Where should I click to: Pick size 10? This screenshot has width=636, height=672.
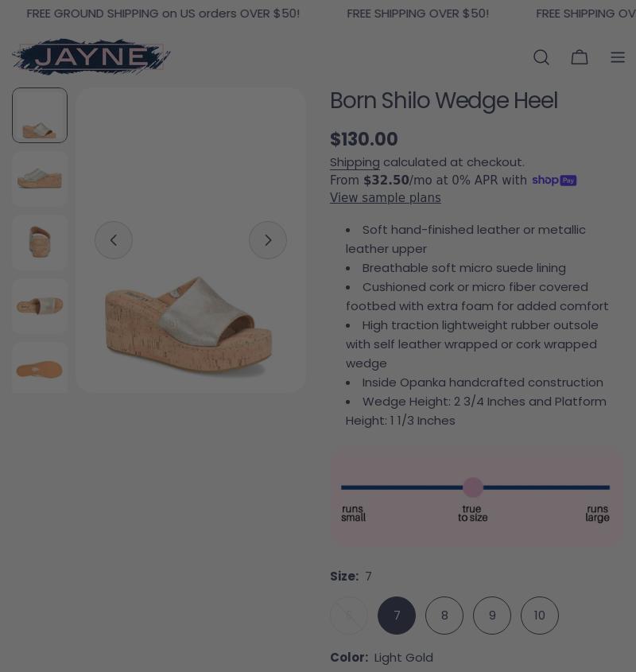[540, 616]
